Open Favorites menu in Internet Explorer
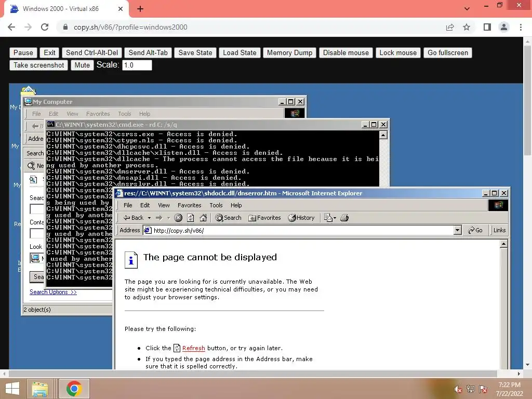The height and width of the screenshot is (399, 532). 189,205
